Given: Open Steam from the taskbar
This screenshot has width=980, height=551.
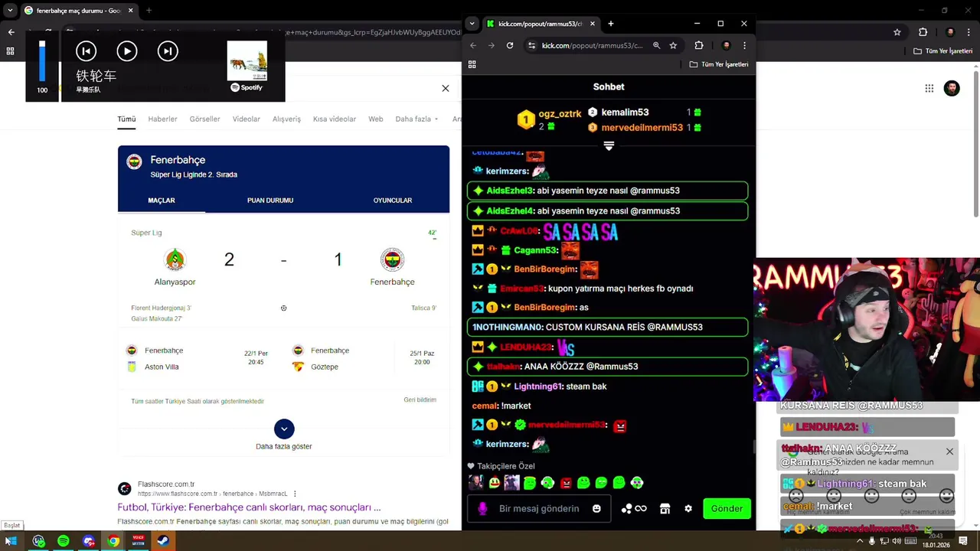Looking at the screenshot, I should [x=163, y=541].
